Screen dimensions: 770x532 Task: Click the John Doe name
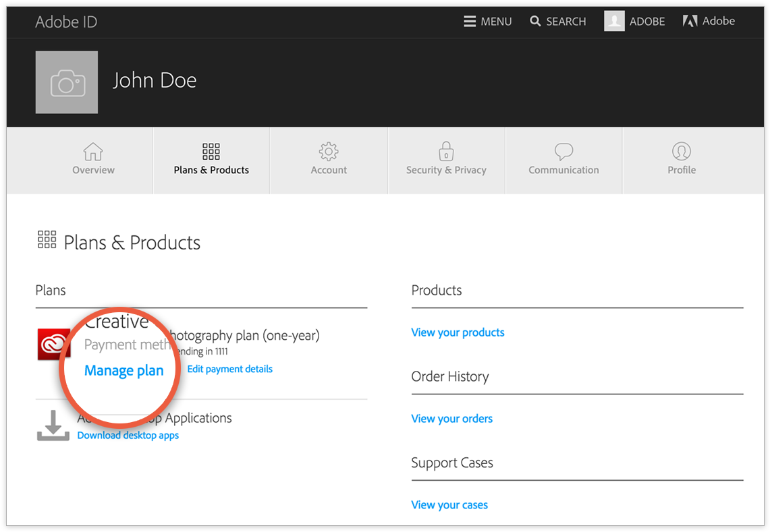[155, 80]
